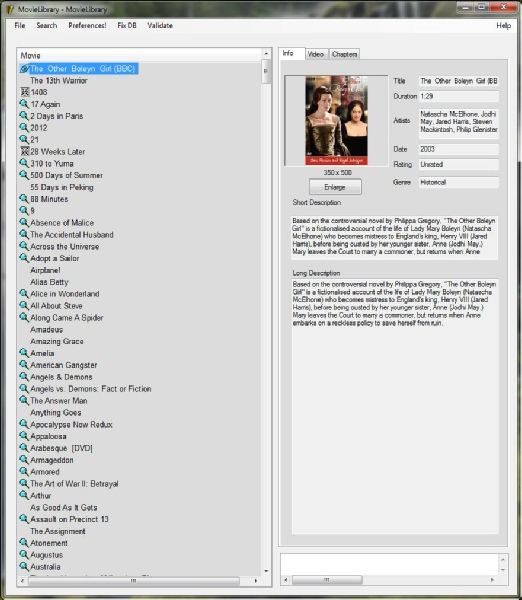Viewport: 522px width, 600px height.
Task: Click the film-strip icon next to 1408
Action: coord(24,92)
